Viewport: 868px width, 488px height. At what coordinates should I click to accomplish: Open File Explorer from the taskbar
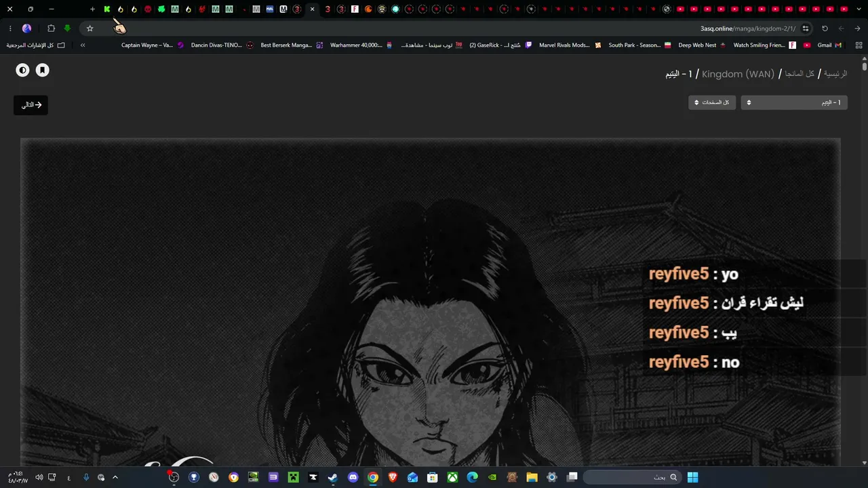(532, 477)
